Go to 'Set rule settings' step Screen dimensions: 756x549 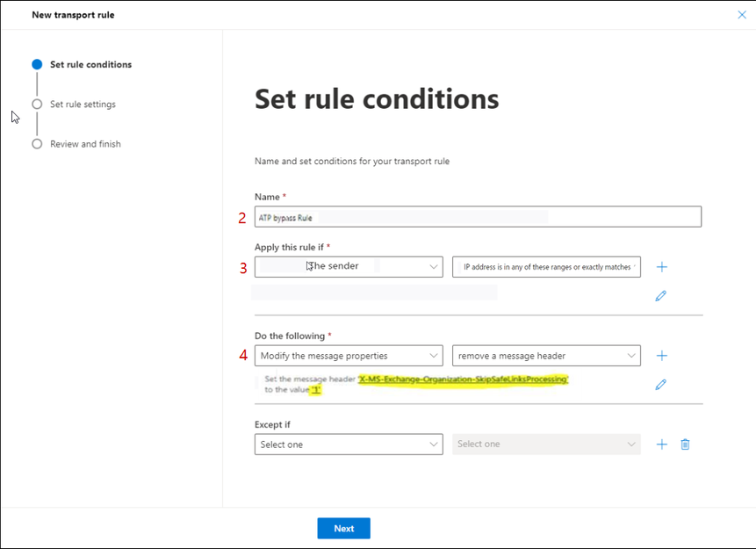(x=83, y=105)
